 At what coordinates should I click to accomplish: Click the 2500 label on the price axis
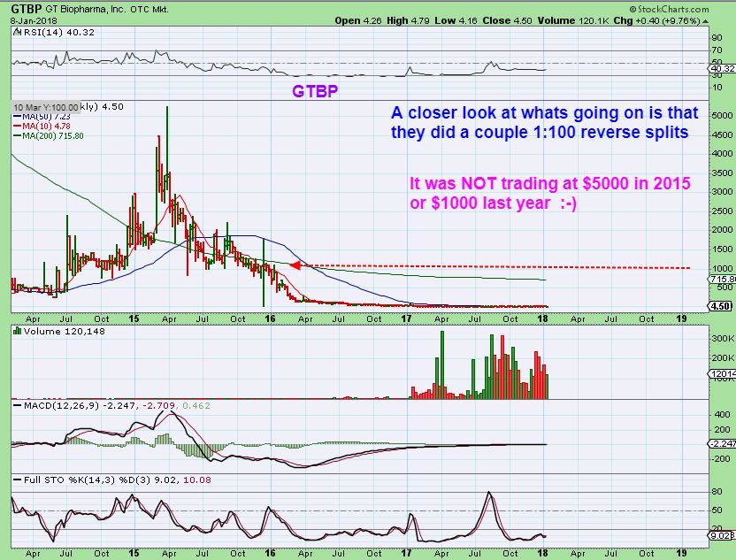click(722, 211)
